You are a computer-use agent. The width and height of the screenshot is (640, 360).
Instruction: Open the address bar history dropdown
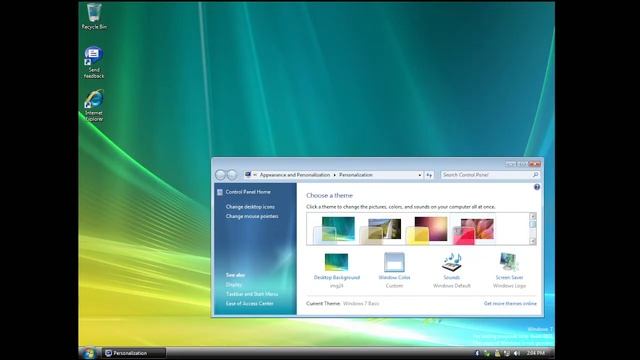pyautogui.click(x=420, y=175)
